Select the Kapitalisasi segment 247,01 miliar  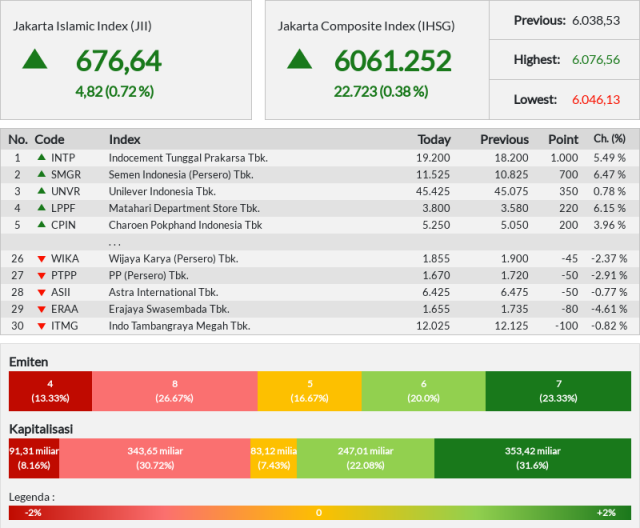(365, 458)
